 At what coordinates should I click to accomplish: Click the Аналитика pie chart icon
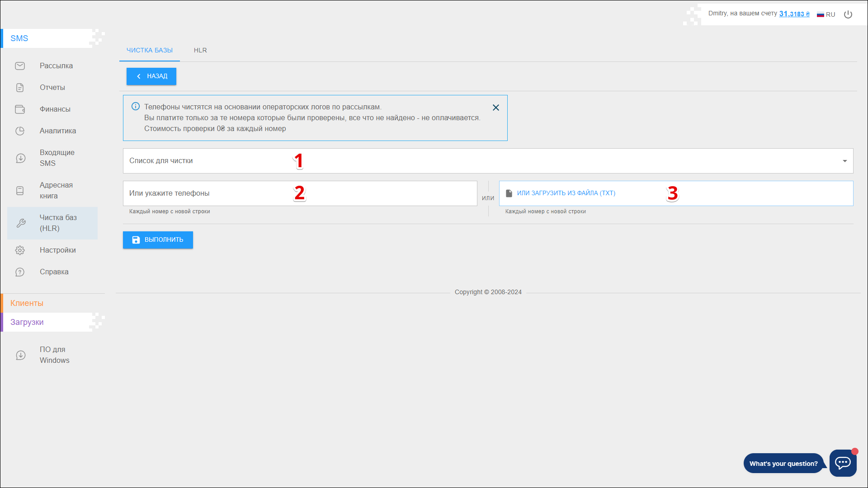click(20, 131)
